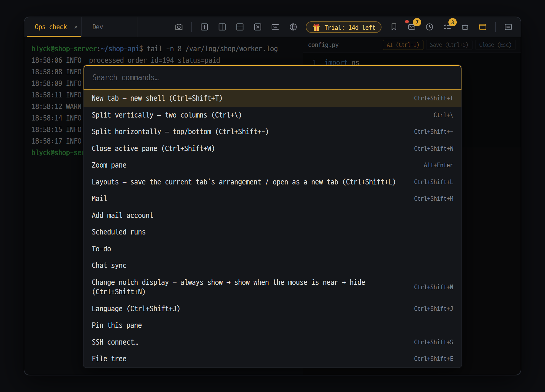Click the split vertically icon in toolbar
Image resolution: width=545 pixels, height=392 pixels.
[x=222, y=27]
